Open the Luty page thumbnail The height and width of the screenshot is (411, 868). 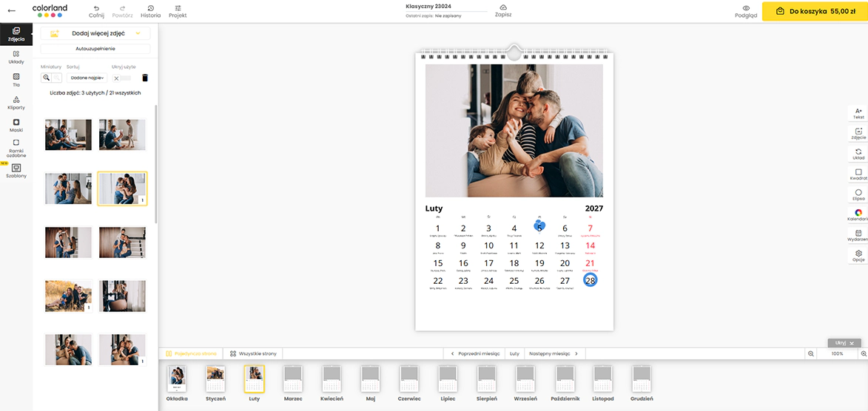click(254, 379)
